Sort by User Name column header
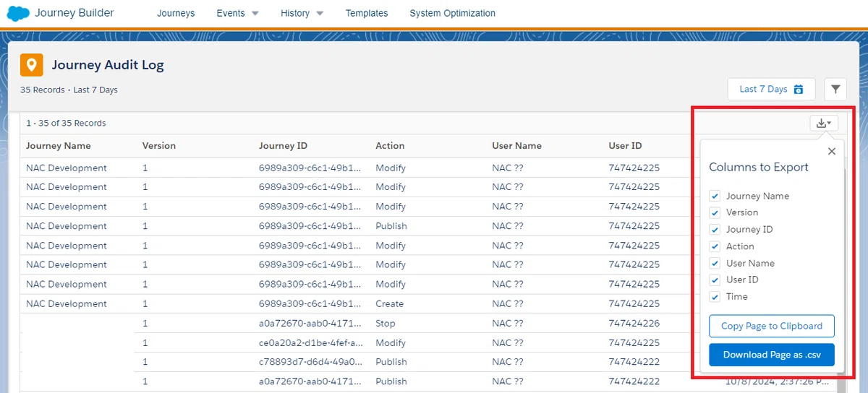Image resolution: width=868 pixels, height=393 pixels. point(516,145)
